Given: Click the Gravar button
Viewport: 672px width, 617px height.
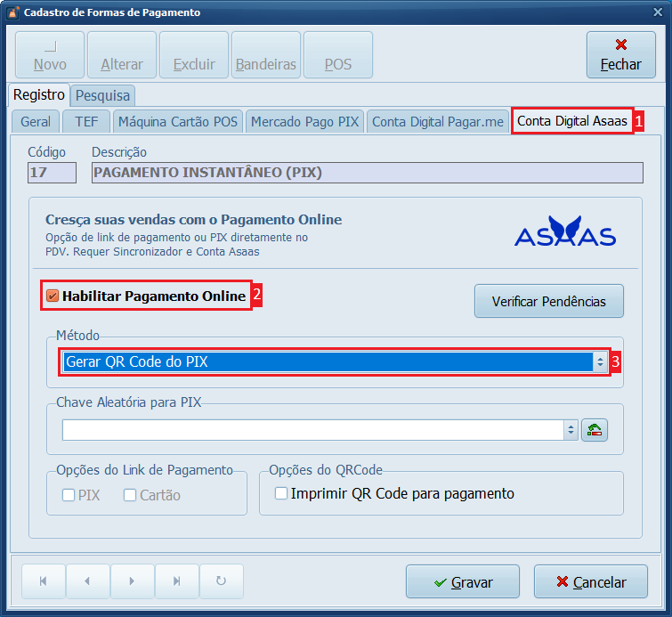Looking at the screenshot, I should 463,581.
